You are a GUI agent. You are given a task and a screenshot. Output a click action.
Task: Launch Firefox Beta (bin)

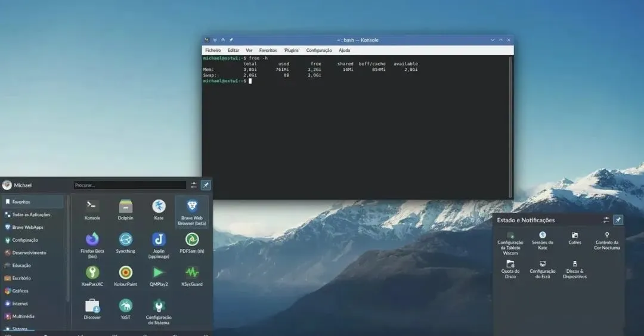pos(92,245)
